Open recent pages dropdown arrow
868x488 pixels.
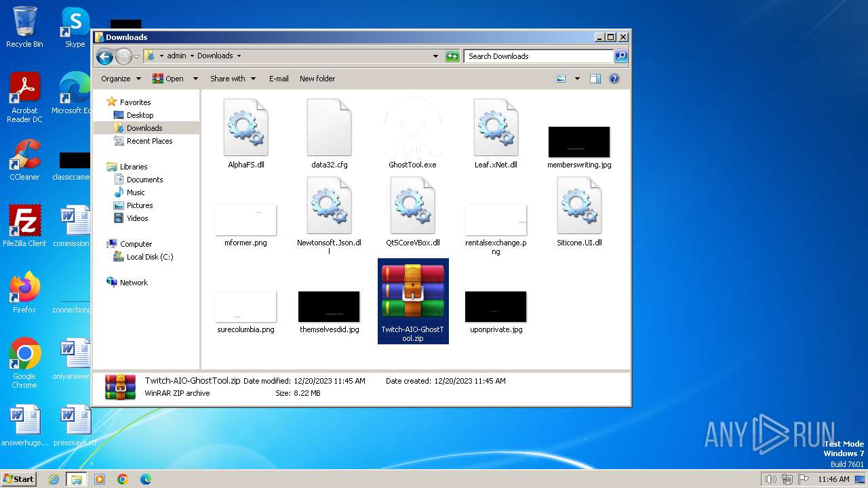[x=136, y=56]
